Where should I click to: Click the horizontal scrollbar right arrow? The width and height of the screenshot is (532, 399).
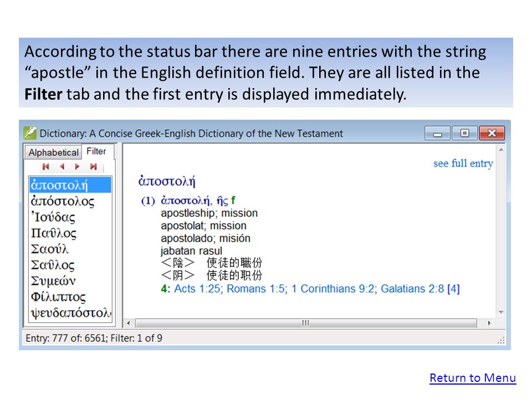click(489, 323)
